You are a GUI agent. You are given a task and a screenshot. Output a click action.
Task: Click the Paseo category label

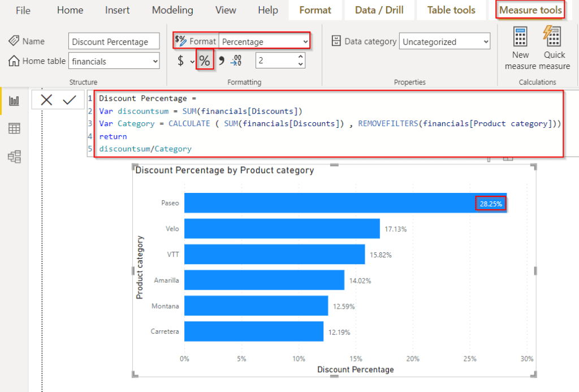170,203
